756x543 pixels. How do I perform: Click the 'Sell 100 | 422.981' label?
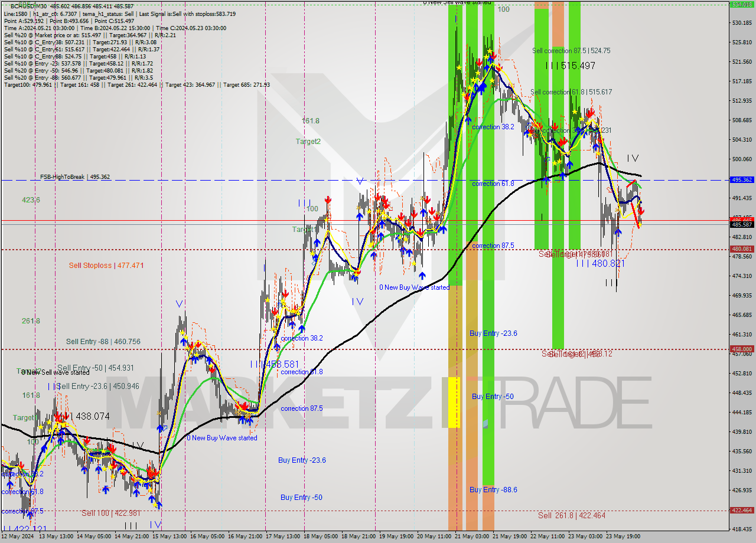click(x=111, y=513)
